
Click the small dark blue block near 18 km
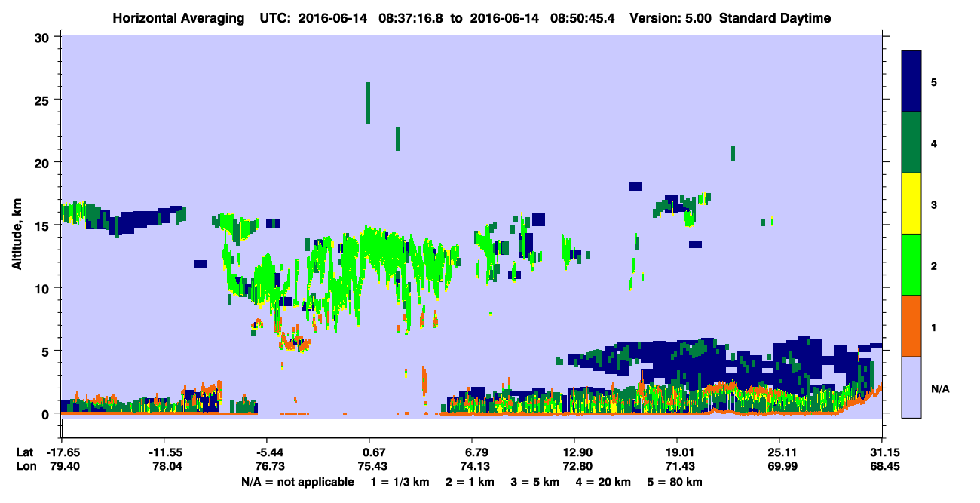(635, 186)
